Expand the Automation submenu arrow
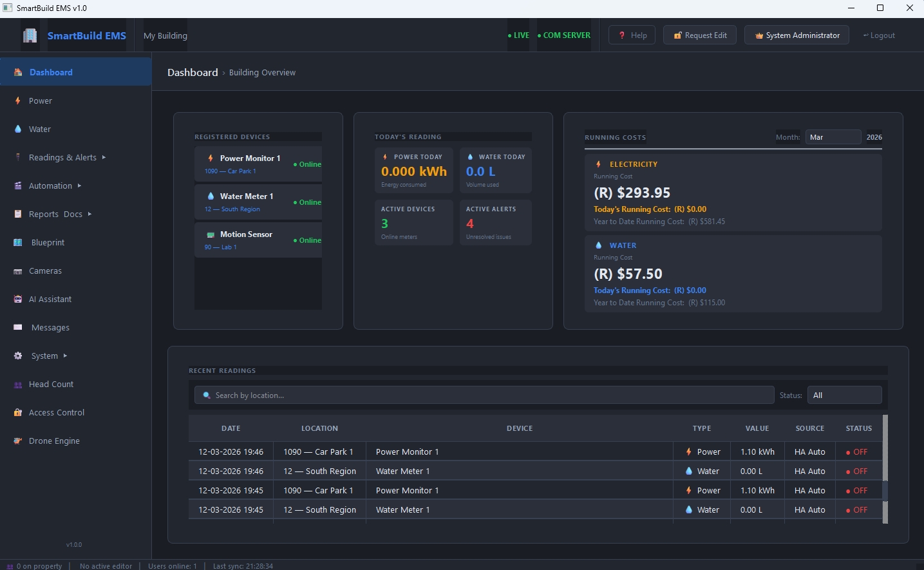 pyautogui.click(x=79, y=185)
